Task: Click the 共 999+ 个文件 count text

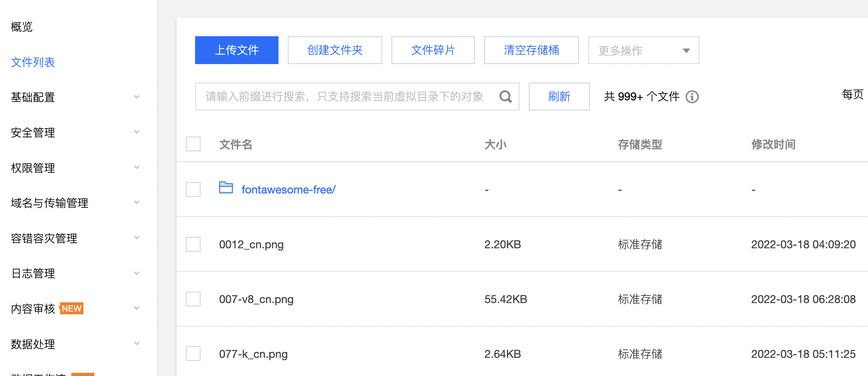Action: click(642, 97)
